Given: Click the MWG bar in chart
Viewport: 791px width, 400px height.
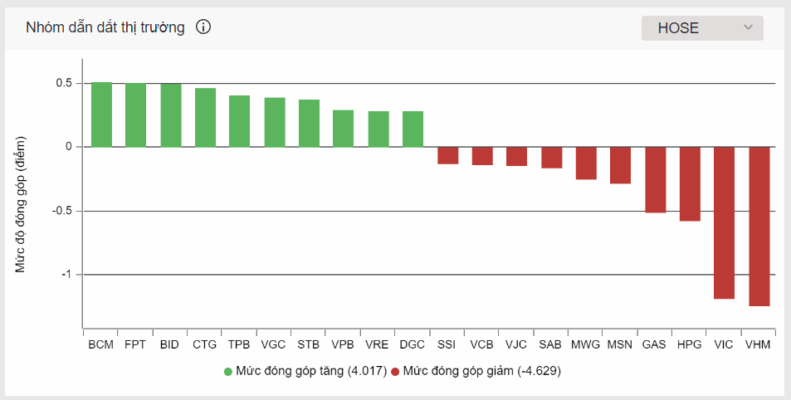Looking at the screenshot, I should 586,163.
